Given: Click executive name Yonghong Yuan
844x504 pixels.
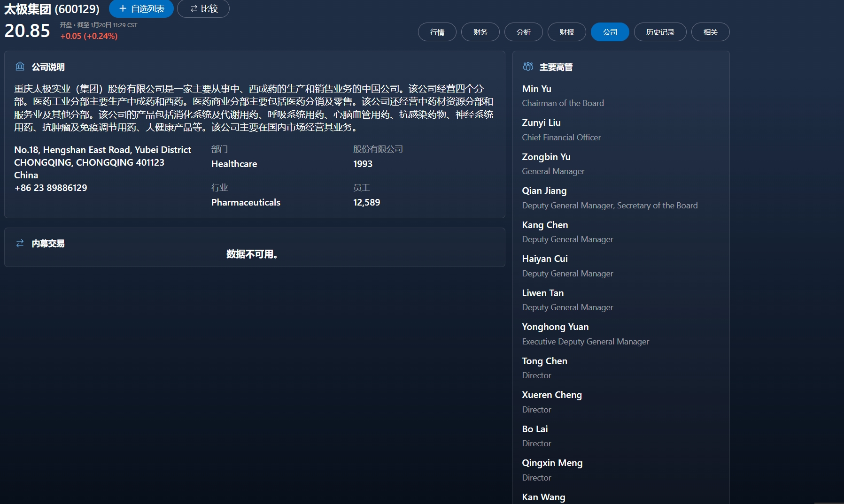Looking at the screenshot, I should coord(555,327).
